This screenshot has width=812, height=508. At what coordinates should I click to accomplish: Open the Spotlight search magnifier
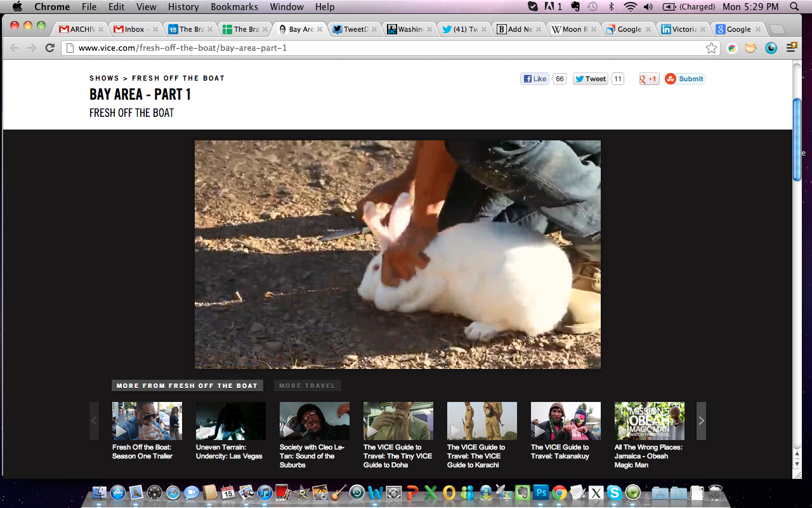tap(794, 7)
